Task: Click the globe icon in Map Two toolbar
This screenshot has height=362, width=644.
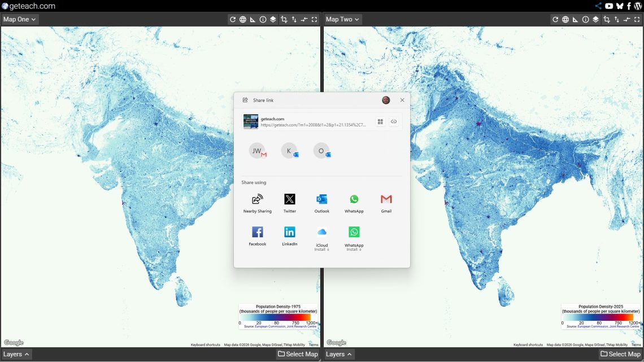Action: pyautogui.click(x=565, y=19)
